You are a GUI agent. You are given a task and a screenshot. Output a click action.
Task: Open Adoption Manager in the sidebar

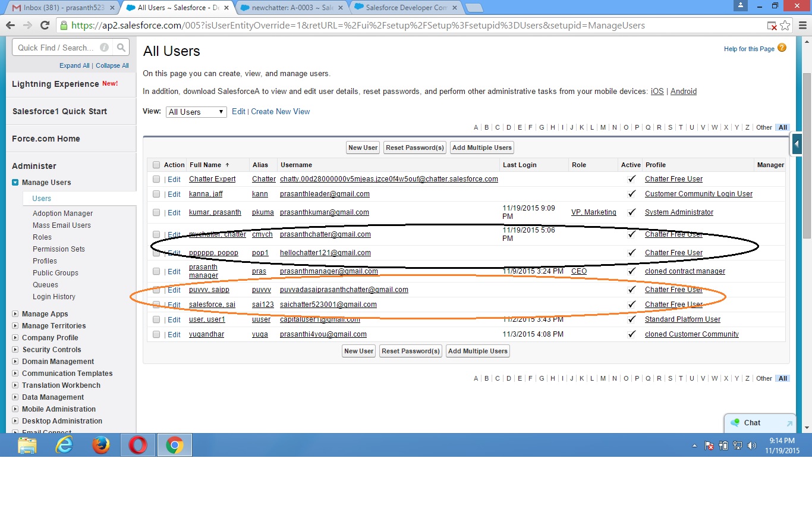click(x=63, y=214)
